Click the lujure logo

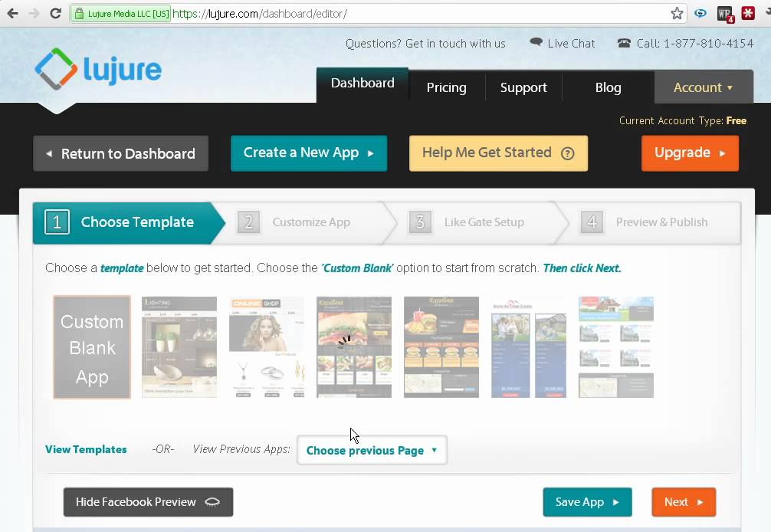[x=98, y=69]
